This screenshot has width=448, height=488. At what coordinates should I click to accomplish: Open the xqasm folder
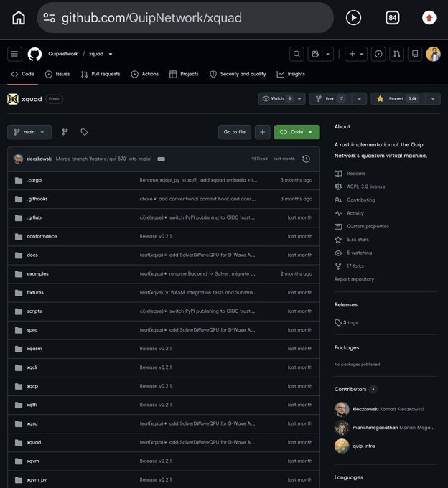tap(34, 349)
